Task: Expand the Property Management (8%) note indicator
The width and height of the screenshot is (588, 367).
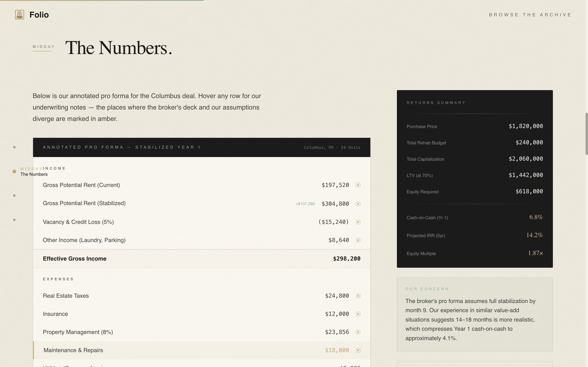Action: pyautogui.click(x=358, y=332)
